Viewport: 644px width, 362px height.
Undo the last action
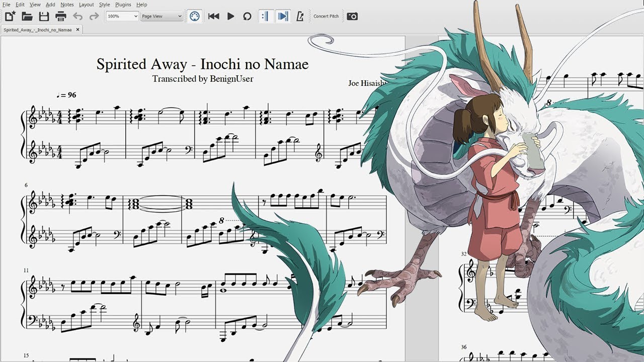[77, 16]
